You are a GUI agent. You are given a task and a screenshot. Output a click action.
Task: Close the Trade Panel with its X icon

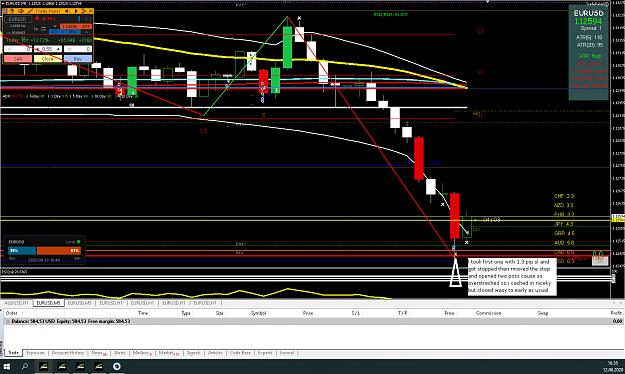click(91, 11)
